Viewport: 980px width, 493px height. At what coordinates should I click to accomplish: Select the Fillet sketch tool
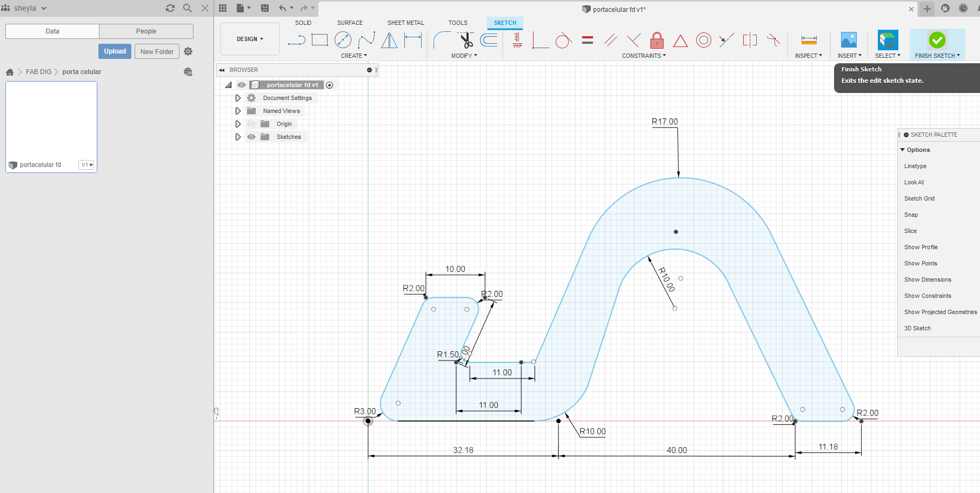[x=442, y=40]
